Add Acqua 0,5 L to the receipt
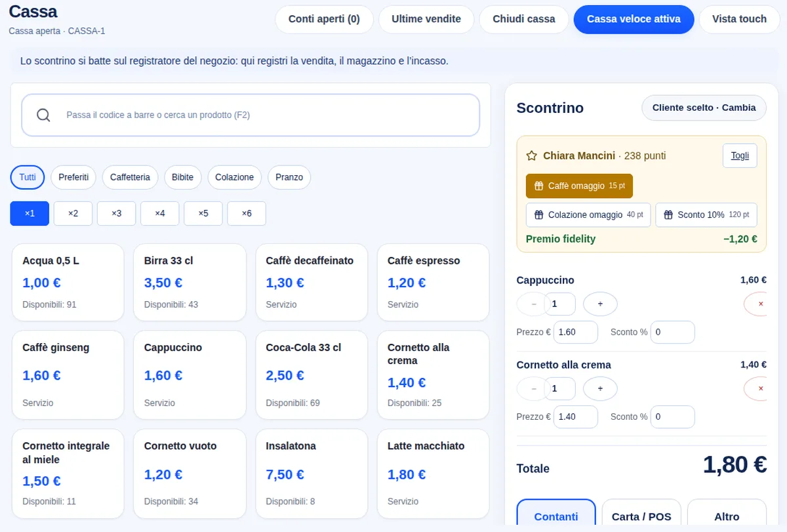The width and height of the screenshot is (787, 532). coord(68,283)
